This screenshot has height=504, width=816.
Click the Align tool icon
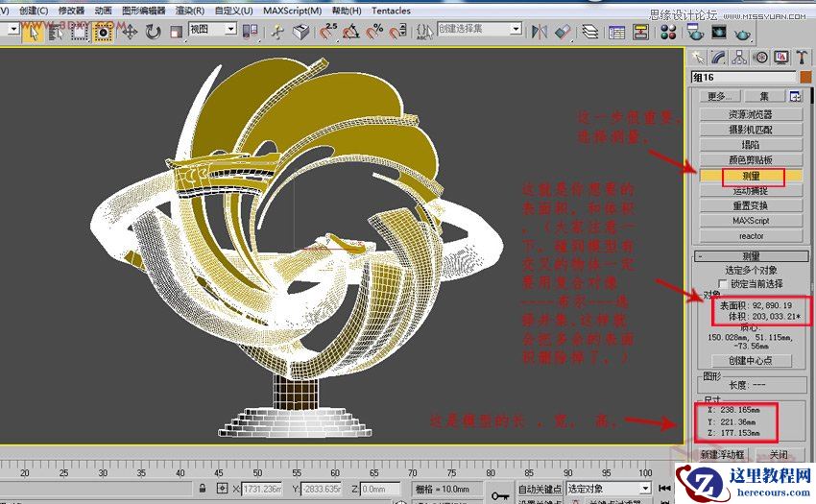pyautogui.click(x=563, y=33)
